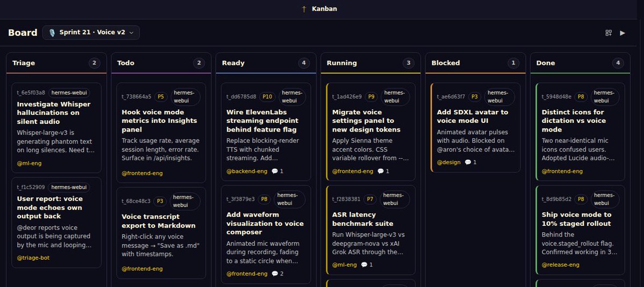Click the @triage-bot assignee
The image size is (644, 287).
click(x=33, y=257)
